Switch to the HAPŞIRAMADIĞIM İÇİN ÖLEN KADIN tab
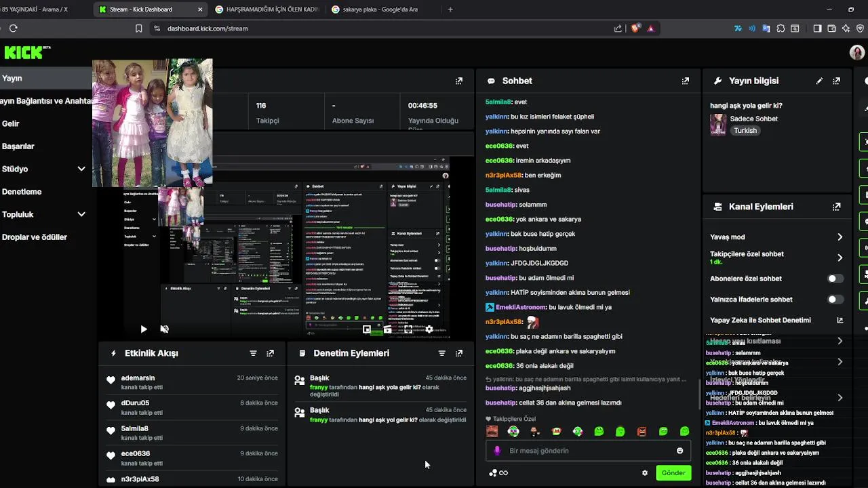 click(267, 9)
